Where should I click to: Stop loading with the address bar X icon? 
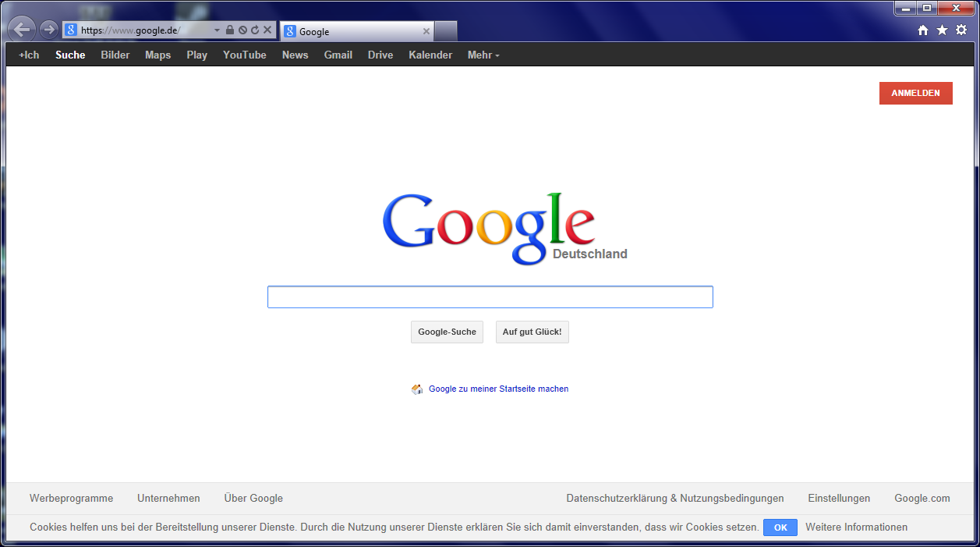click(x=267, y=30)
